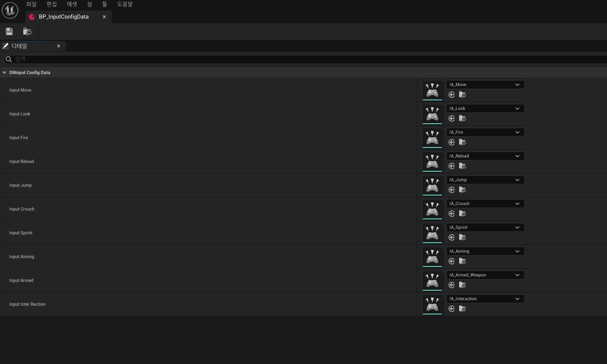The height and width of the screenshot is (364, 607).
Task: Click the IA_Jump gamepad thumbnail
Action: [x=432, y=185]
